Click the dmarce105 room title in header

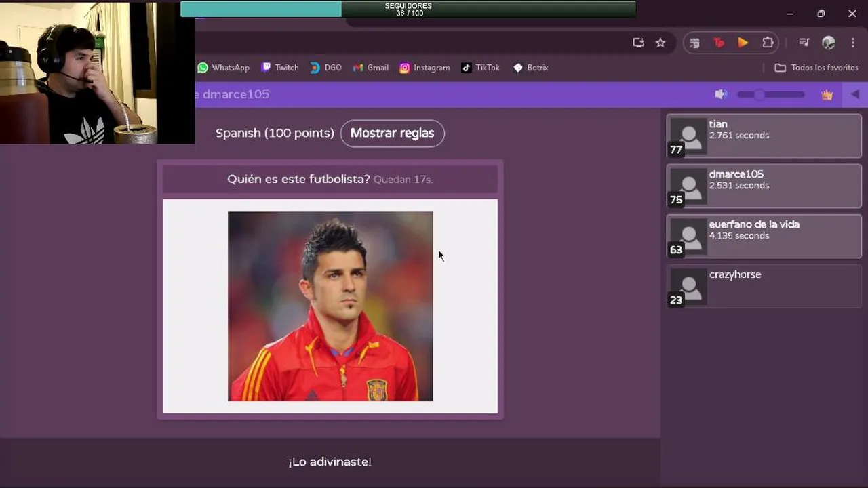[235, 94]
